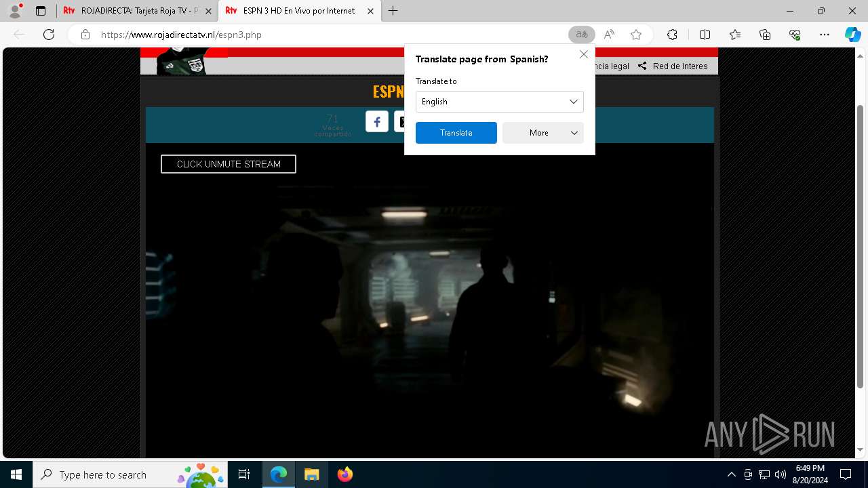Open the Collections icon
Screen dimensions: 868x488
[x=765, y=35]
